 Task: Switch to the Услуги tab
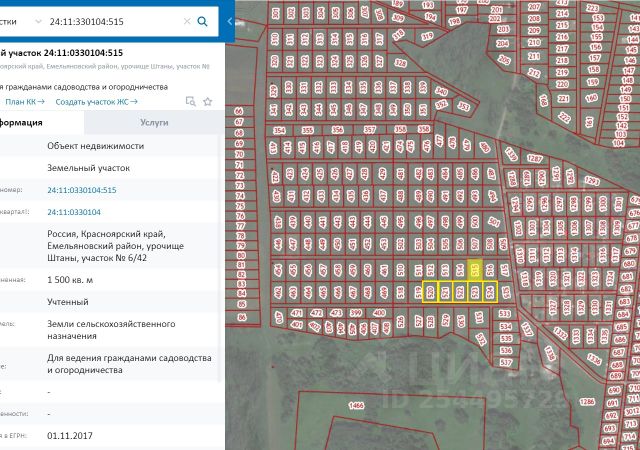coord(154,122)
